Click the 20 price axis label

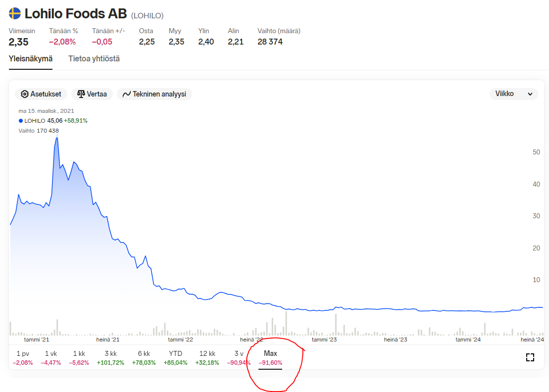536,248
